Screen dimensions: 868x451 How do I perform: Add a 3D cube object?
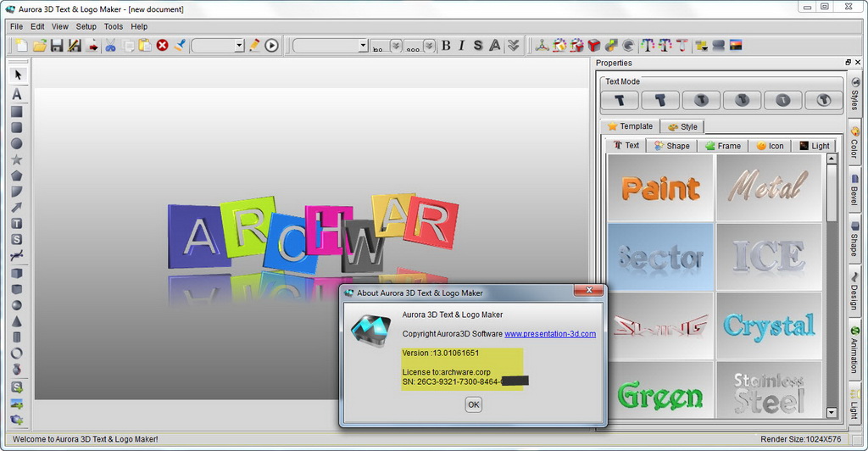(x=17, y=273)
